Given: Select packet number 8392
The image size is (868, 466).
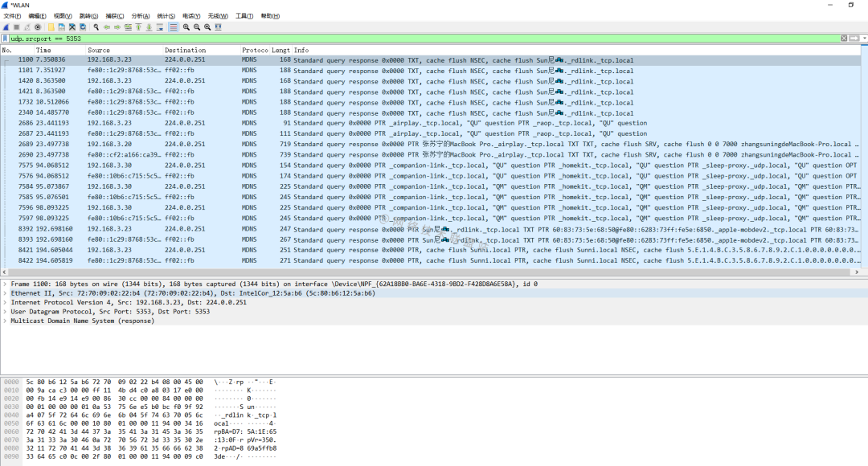Looking at the screenshot, I should point(430,228).
